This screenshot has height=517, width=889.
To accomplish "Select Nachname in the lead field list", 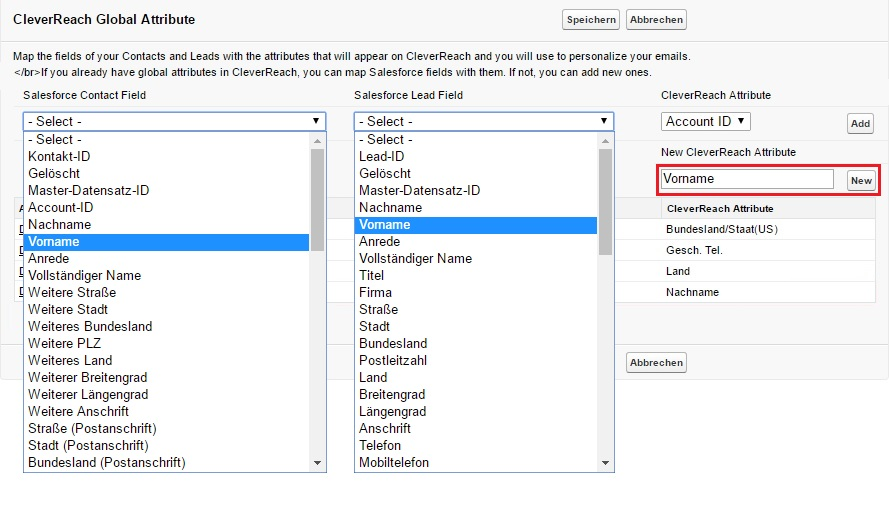I will (476, 207).
